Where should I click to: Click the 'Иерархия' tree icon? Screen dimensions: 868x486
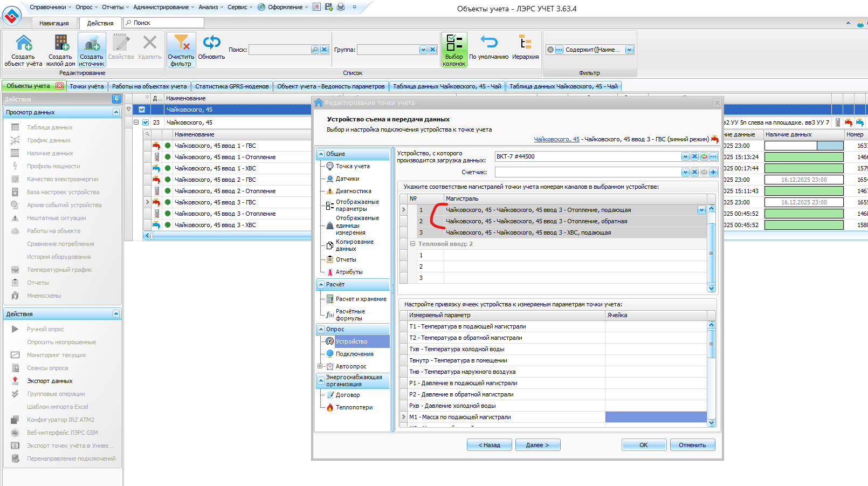[x=525, y=43]
